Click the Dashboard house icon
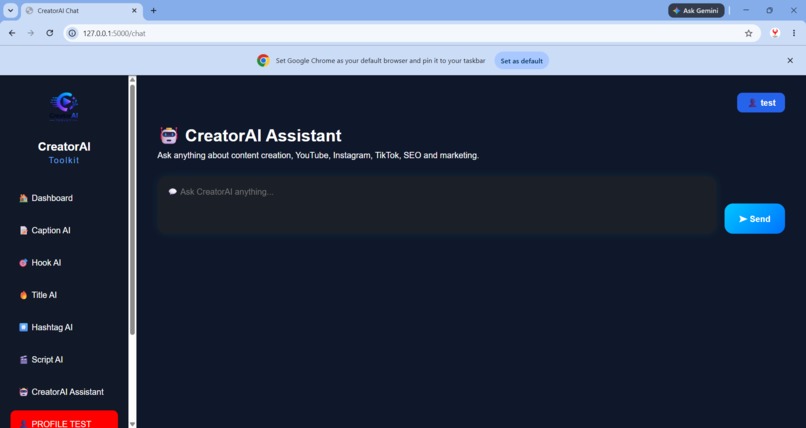This screenshot has height=428, width=806. click(23, 198)
